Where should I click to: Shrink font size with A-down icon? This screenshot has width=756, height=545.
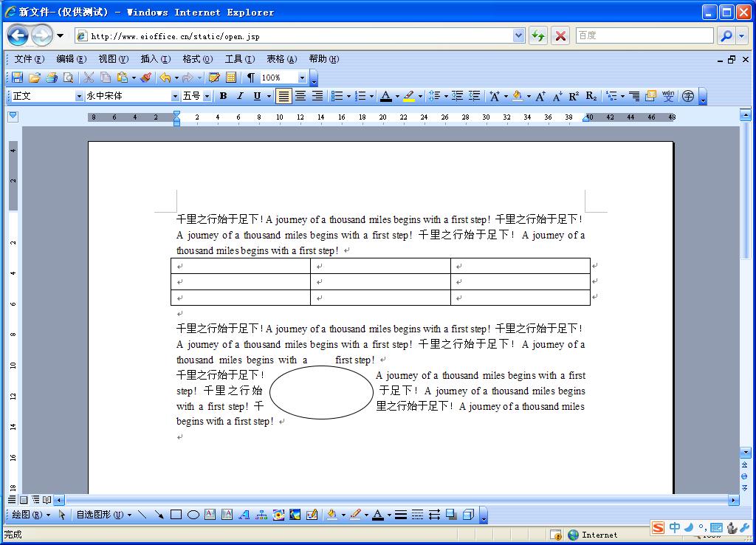click(557, 96)
